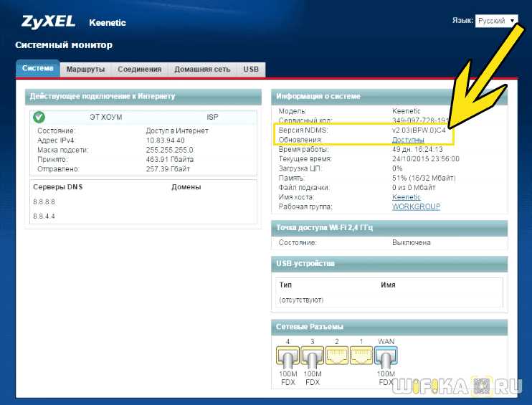Switch to the Маршруты tab
Image resolution: width=532 pixels, height=405 pixels.
coord(85,70)
